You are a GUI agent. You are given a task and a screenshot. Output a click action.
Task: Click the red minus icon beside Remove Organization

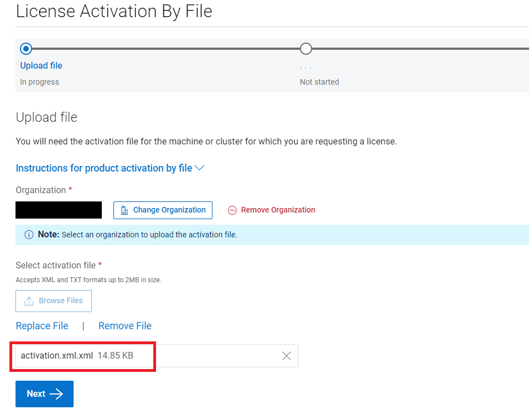click(x=232, y=210)
